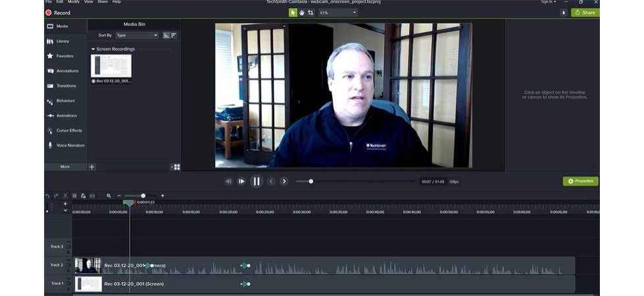Open the Share menu in the menu bar
This screenshot has height=296, width=644.
[103, 1]
